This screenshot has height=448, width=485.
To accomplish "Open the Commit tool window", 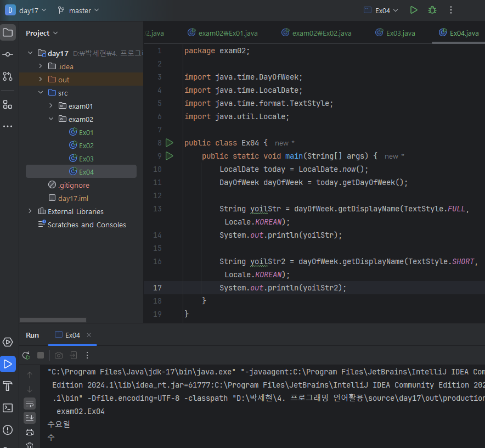I will coord(8,54).
